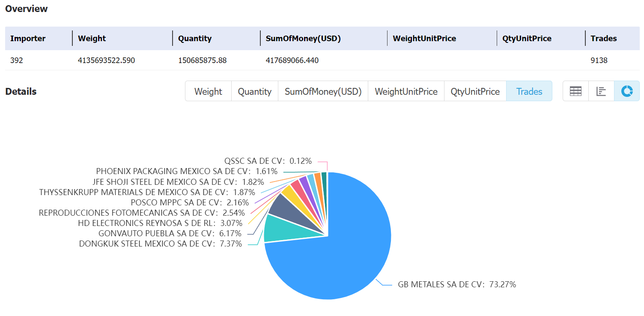This screenshot has width=644, height=316.
Task: Open the SumOfMoney(USD) details tab
Action: (x=323, y=91)
